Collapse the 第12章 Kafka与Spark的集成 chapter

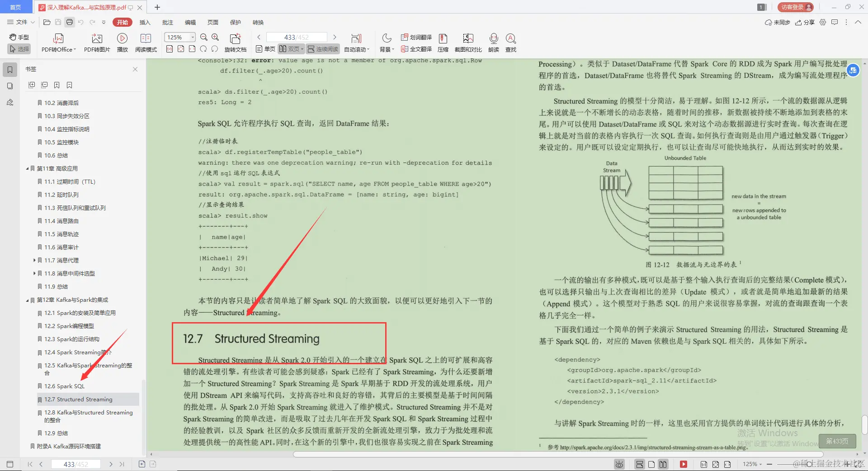click(x=27, y=300)
